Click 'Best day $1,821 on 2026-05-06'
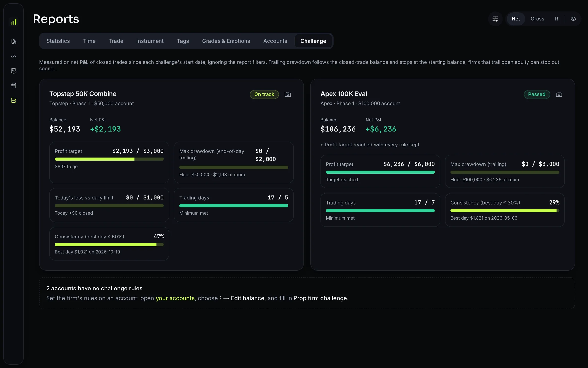The height and width of the screenshot is (368, 588). coord(484,218)
